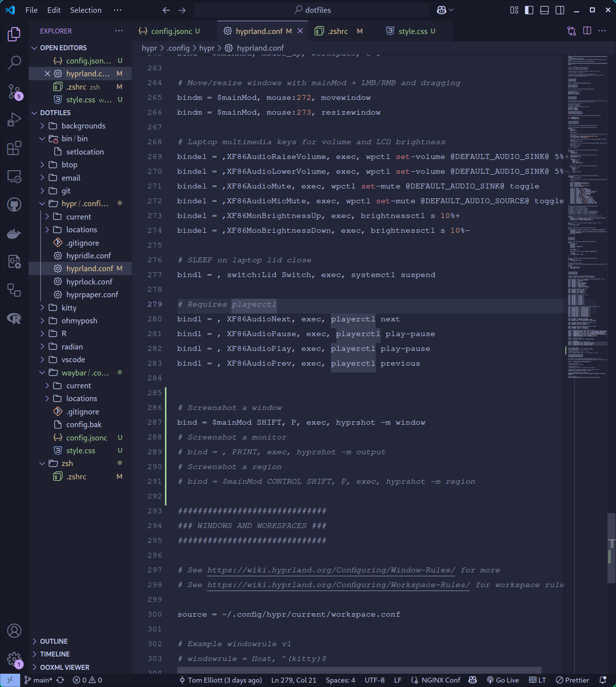
Task: Switch to the style.css tab
Action: tap(413, 31)
